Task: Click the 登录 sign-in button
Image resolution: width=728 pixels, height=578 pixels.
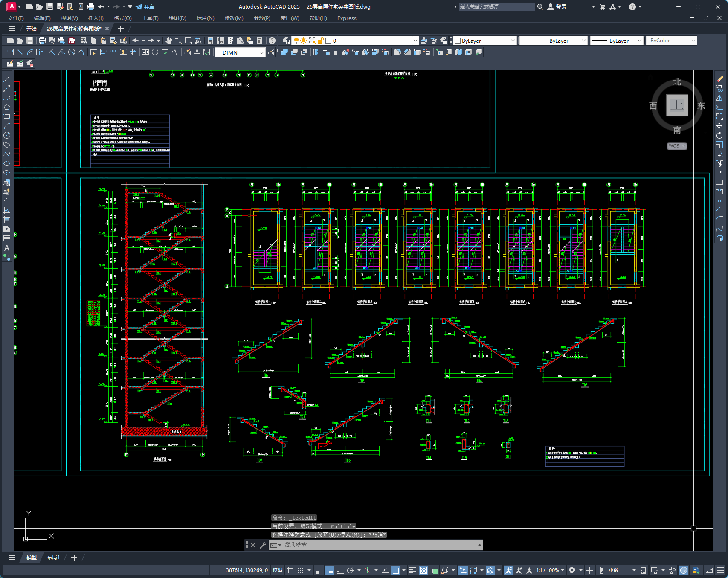Action: (557, 7)
